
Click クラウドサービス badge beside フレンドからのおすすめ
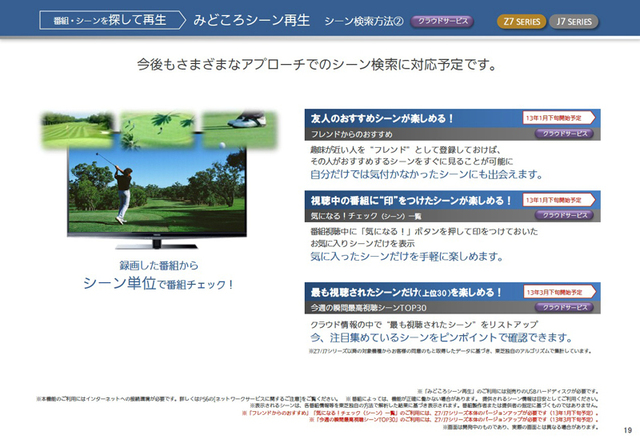click(x=564, y=134)
